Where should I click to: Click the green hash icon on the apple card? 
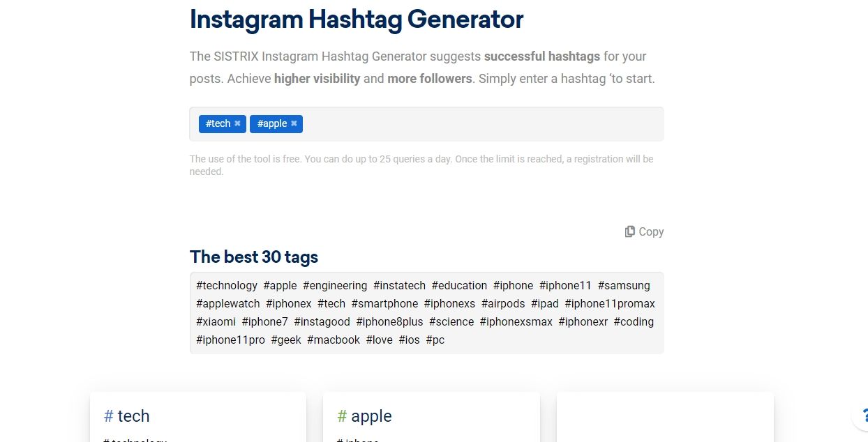[342, 416]
